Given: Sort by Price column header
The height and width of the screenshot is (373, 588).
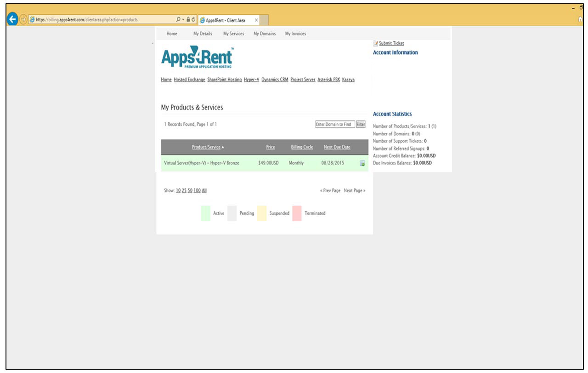Looking at the screenshot, I should point(271,147).
